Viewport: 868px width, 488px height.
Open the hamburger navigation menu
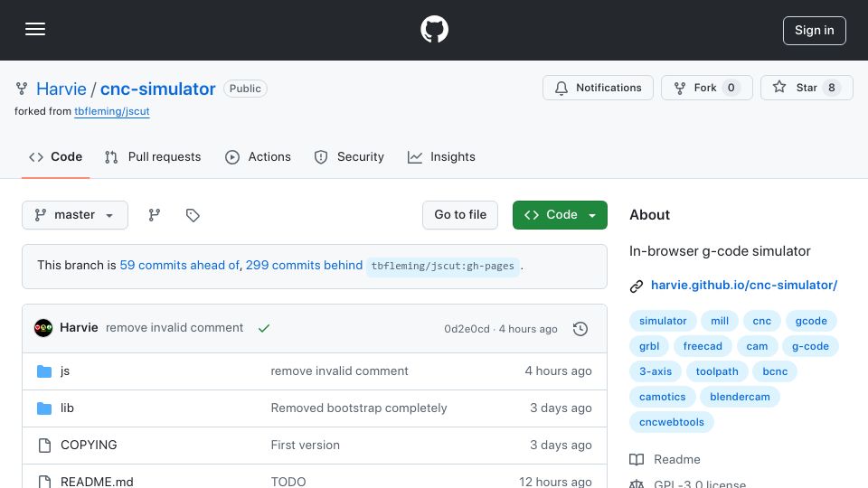coord(35,29)
